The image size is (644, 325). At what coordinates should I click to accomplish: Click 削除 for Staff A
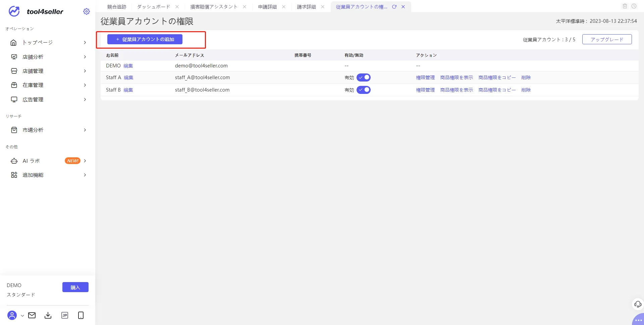tap(526, 77)
